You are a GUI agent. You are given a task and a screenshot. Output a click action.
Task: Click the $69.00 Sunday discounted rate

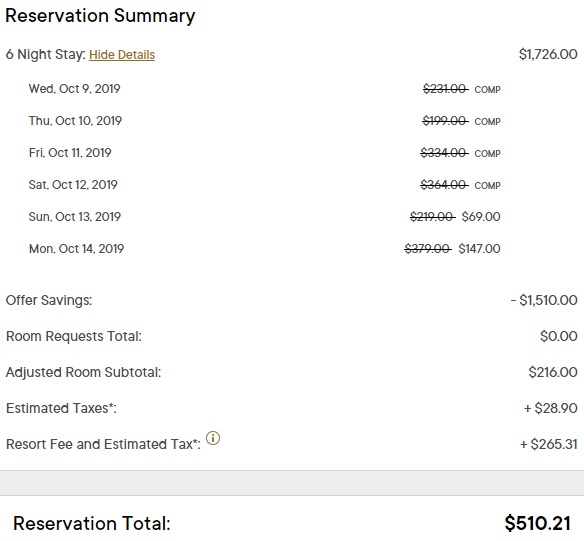click(x=481, y=217)
